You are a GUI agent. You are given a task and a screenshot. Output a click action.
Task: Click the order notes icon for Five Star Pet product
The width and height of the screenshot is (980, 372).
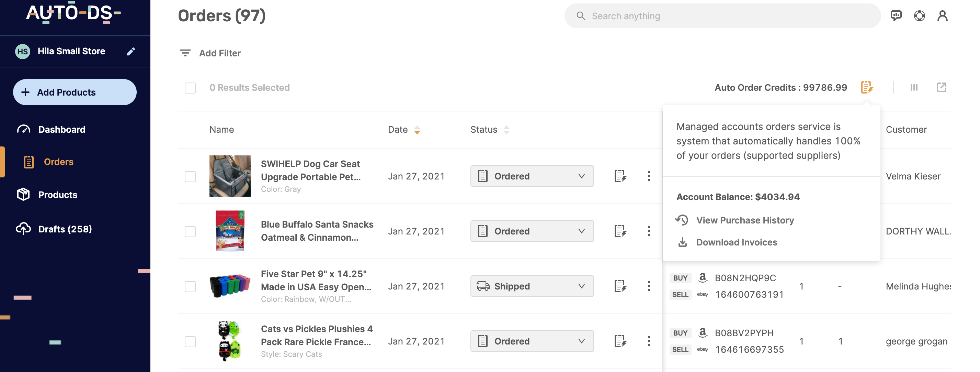tap(620, 286)
